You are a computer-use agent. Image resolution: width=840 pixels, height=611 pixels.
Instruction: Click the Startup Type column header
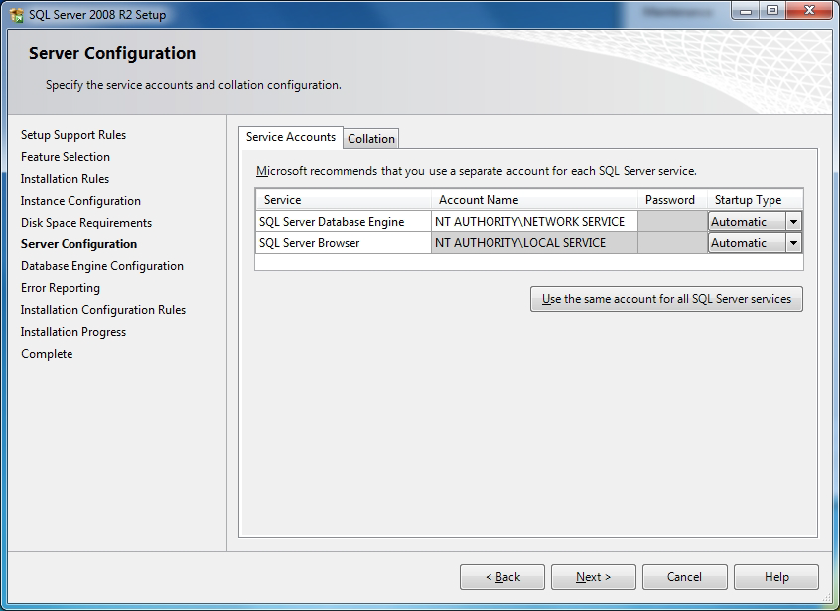point(755,200)
